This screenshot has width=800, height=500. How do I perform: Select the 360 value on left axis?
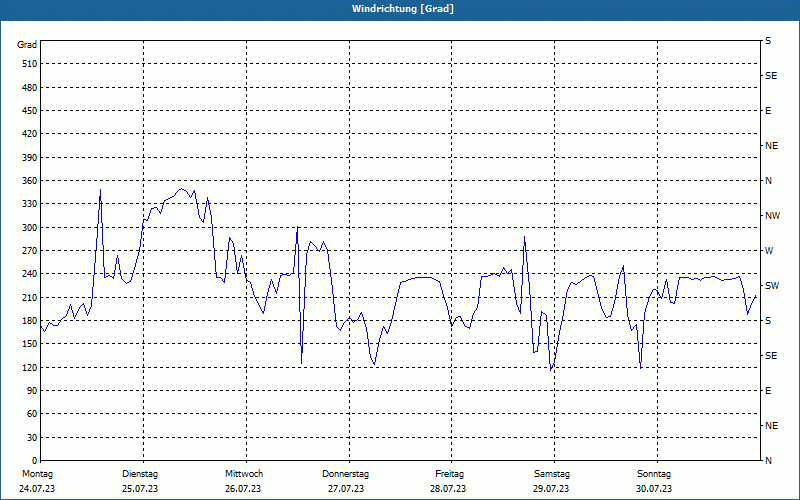(x=30, y=181)
